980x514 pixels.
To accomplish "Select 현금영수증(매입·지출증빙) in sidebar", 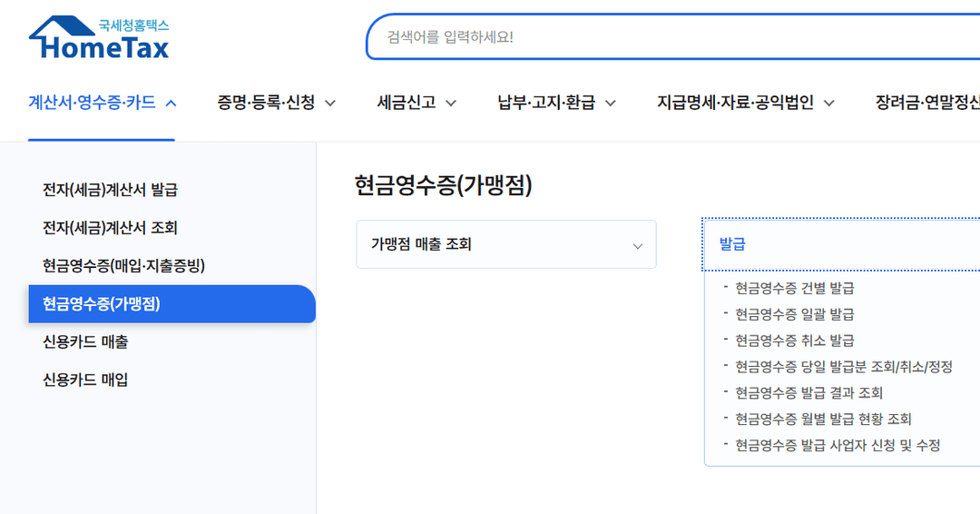I will pyautogui.click(x=123, y=266).
